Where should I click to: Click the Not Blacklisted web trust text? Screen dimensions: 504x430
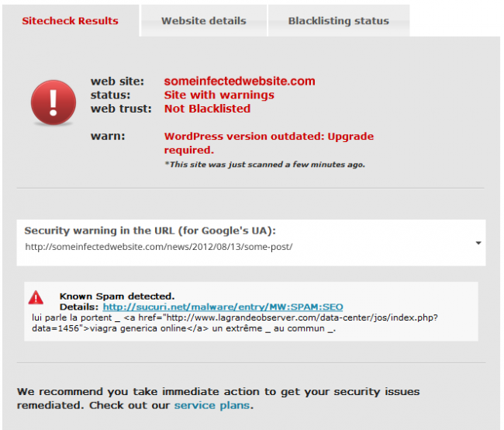(x=207, y=109)
